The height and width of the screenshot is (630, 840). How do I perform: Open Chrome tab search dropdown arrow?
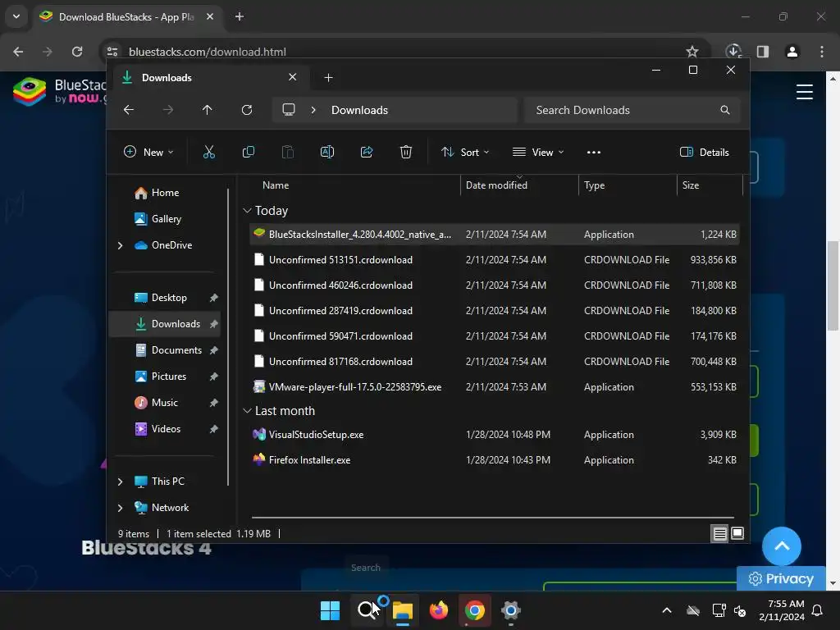[16, 16]
